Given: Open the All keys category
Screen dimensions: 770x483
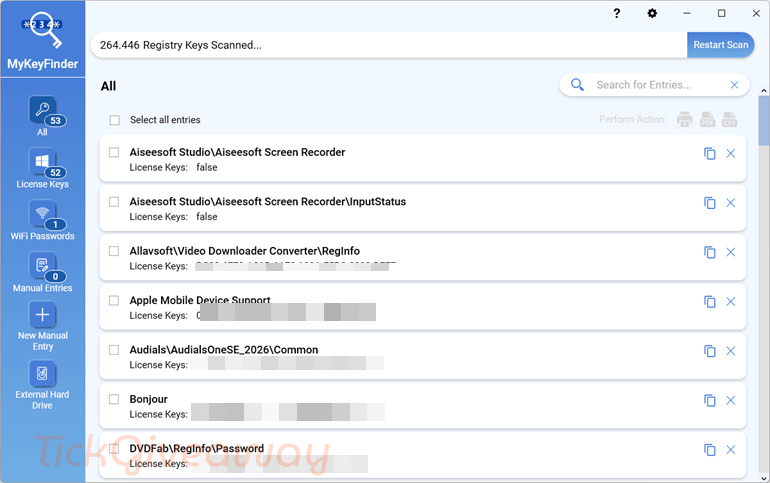Looking at the screenshot, I should [43, 116].
